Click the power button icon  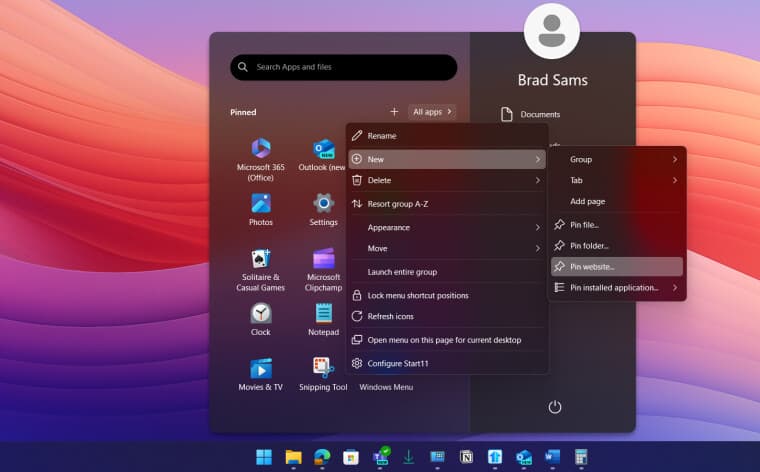click(555, 407)
